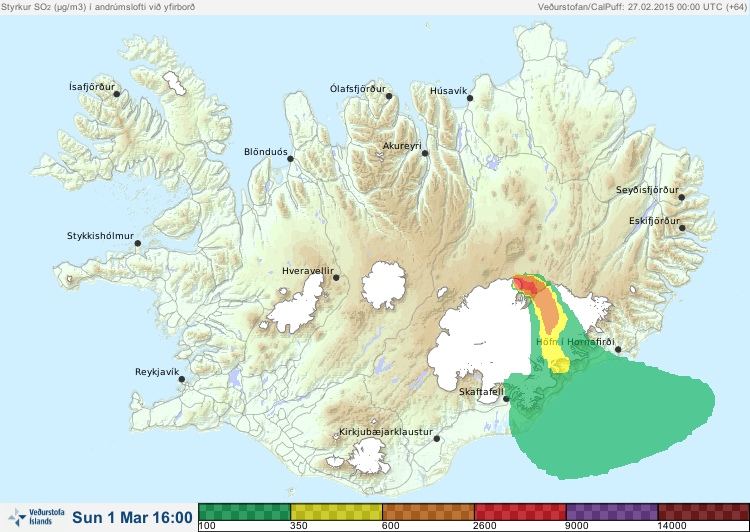Select the Blönduós location dot
Viewport: 750px width, 532px height.
(x=290, y=158)
